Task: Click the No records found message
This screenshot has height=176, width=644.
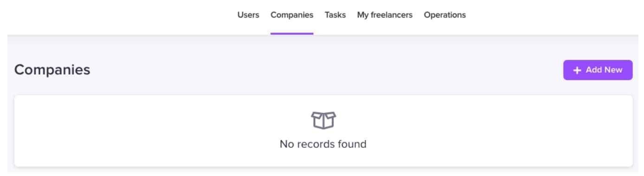Action: pyautogui.click(x=323, y=144)
